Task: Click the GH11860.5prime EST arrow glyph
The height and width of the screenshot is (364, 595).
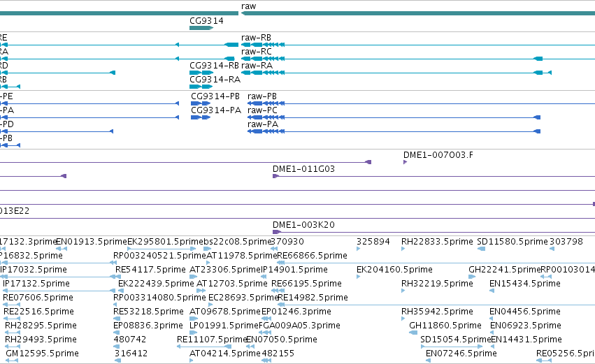Action: pyautogui.click(x=413, y=333)
